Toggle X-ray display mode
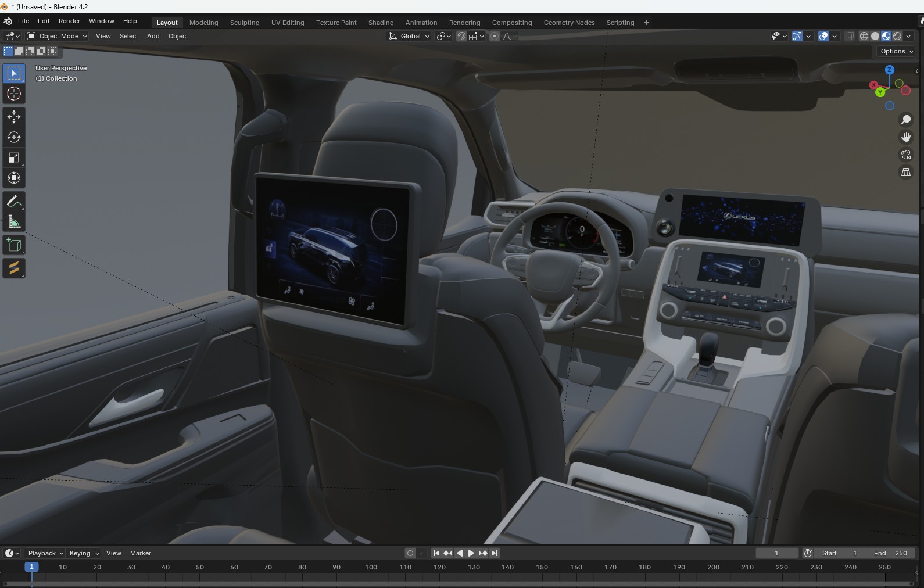Screen dimensions: 924x588 coord(849,36)
